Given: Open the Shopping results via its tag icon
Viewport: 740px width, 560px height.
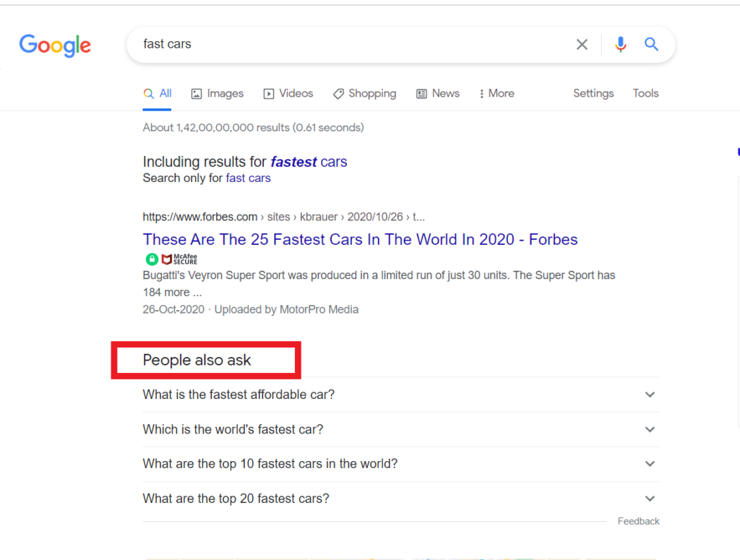Looking at the screenshot, I should coord(338,93).
